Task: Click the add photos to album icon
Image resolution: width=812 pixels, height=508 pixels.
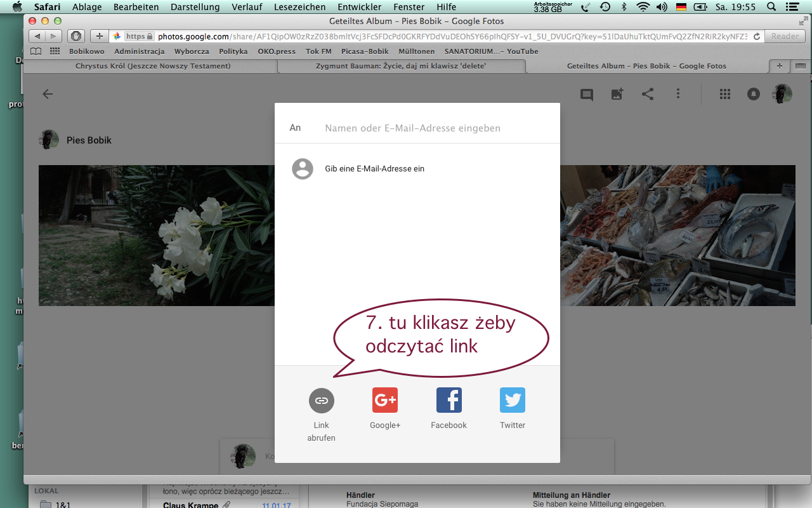Action: pos(617,94)
